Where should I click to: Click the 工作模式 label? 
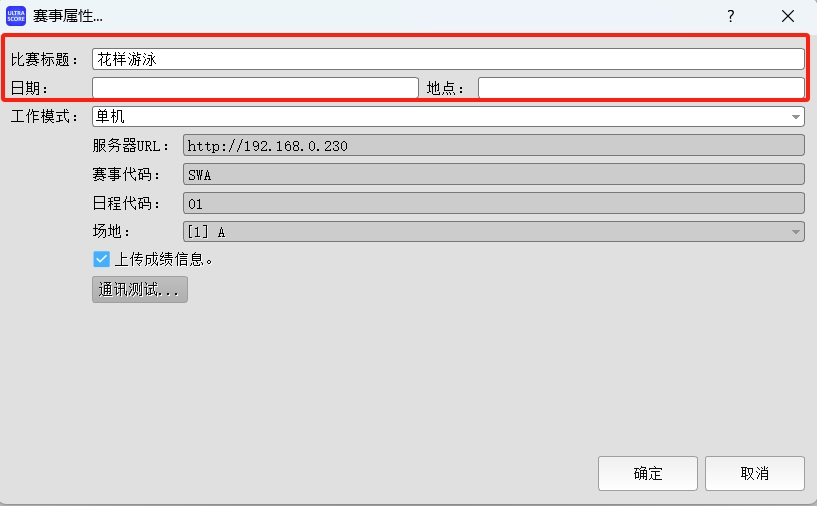45,117
